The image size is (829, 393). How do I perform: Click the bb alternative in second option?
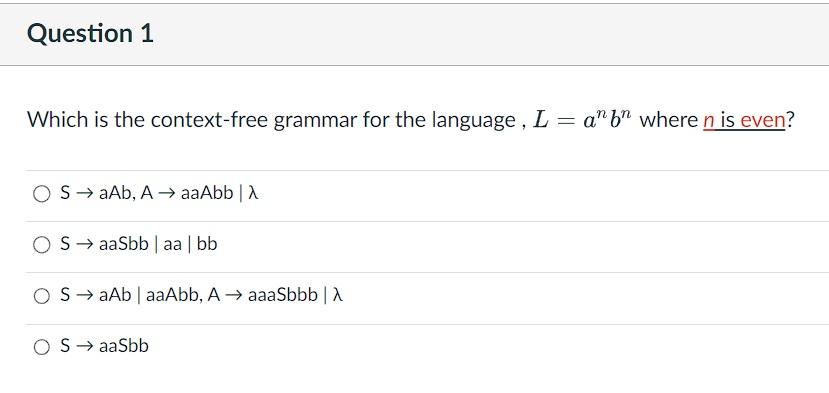pyautogui.click(x=207, y=244)
